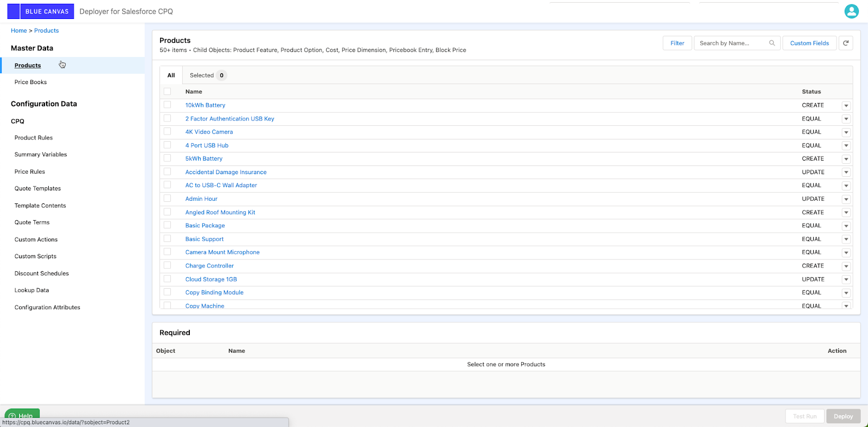Click the CPQ heading in the sidebar

click(x=17, y=122)
